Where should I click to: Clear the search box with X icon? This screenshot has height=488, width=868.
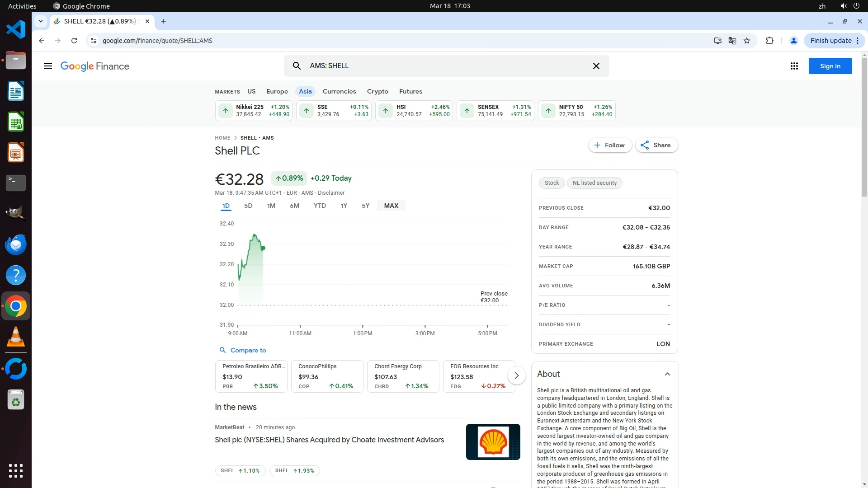click(596, 66)
